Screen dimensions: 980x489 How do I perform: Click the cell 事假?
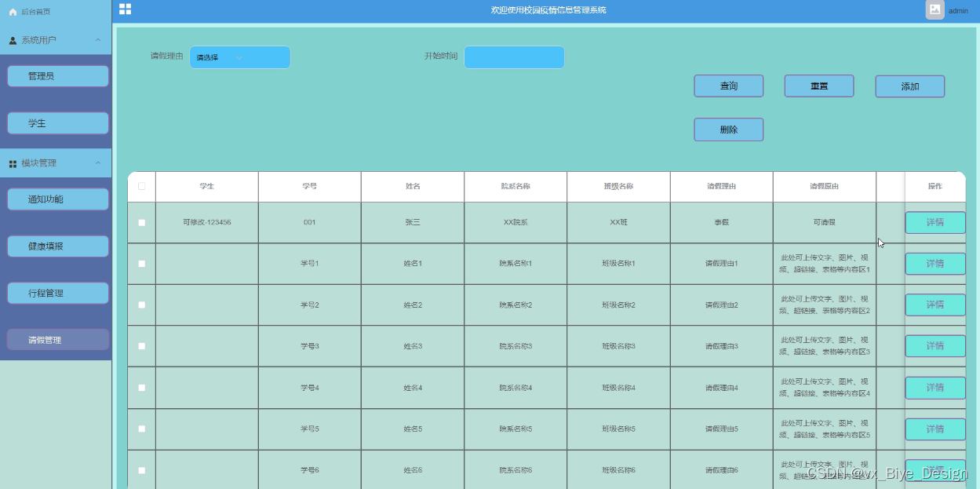coord(721,223)
